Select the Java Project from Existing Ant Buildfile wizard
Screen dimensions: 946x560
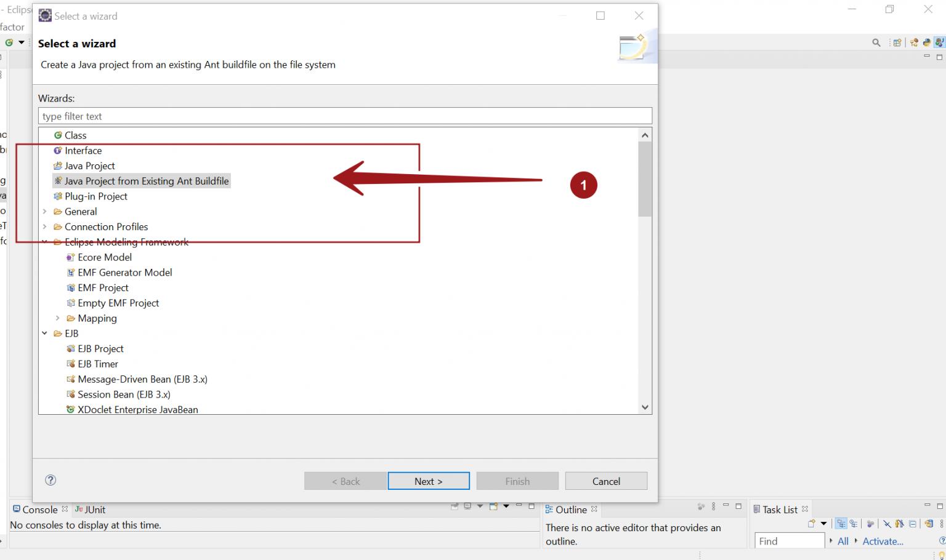coord(147,180)
